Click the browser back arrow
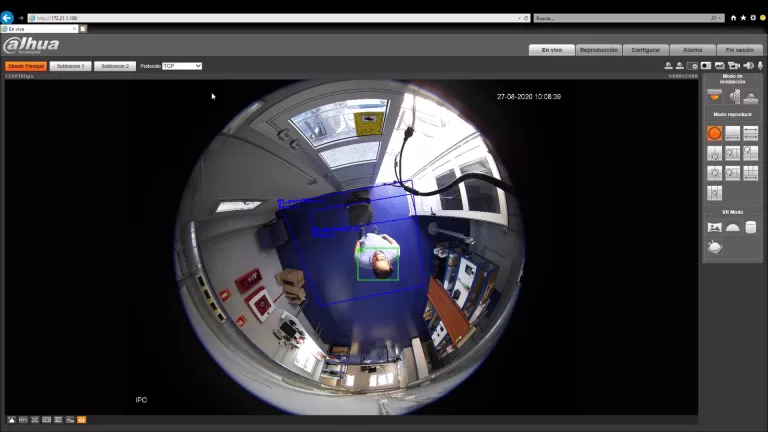 point(7,18)
